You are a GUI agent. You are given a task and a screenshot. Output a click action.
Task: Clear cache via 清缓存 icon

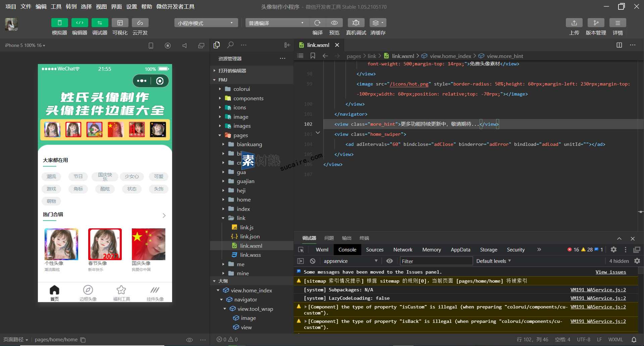[378, 23]
